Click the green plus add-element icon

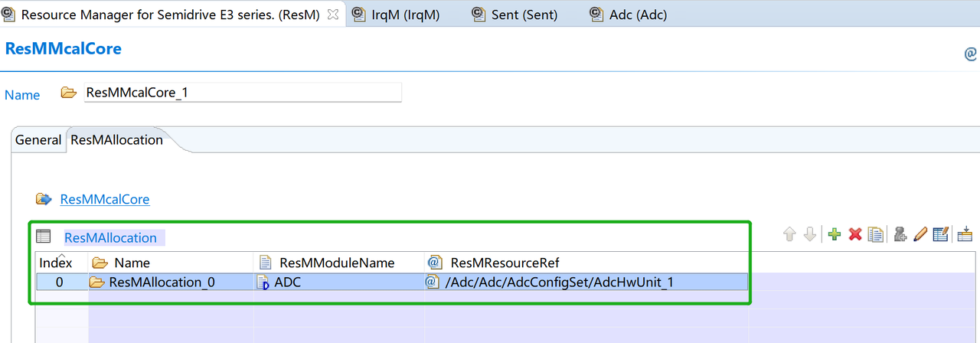point(835,234)
